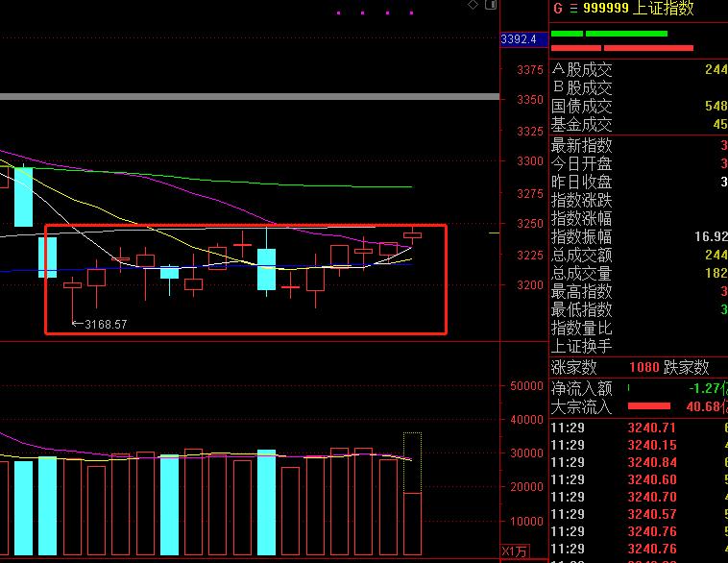Click the green list icon beside code 999999

pyautogui.click(x=570, y=9)
